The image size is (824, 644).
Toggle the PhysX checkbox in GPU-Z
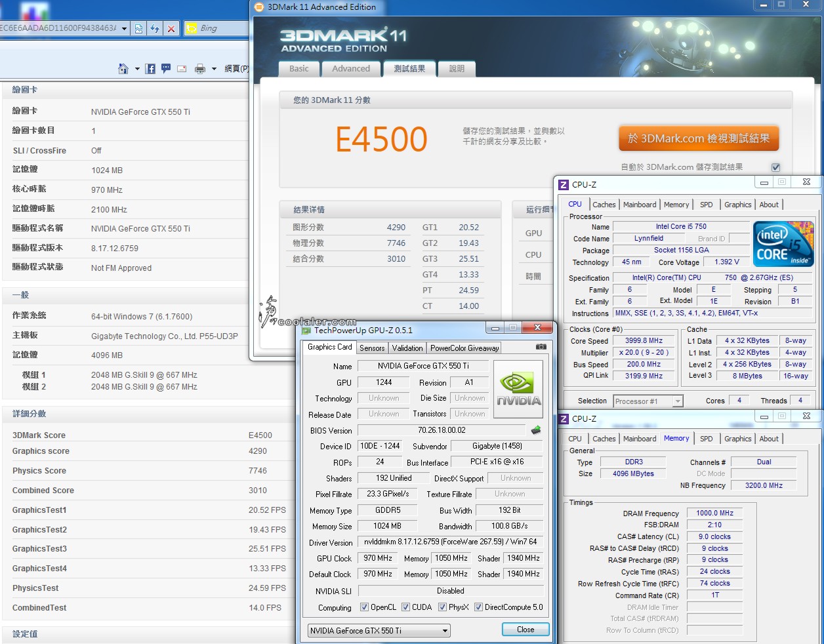[x=442, y=607]
